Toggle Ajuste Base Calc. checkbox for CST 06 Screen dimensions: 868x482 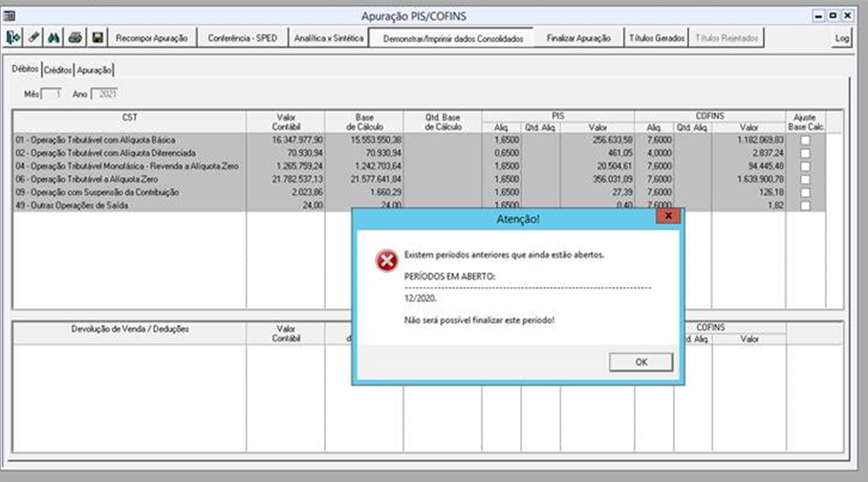click(x=806, y=180)
